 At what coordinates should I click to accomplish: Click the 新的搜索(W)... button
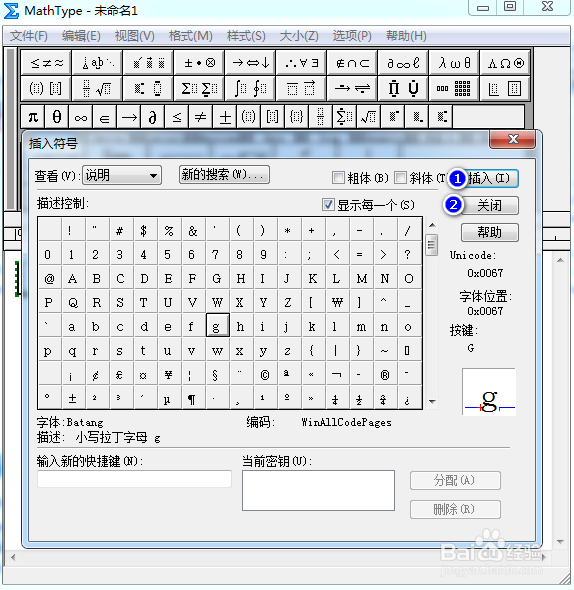[224, 175]
